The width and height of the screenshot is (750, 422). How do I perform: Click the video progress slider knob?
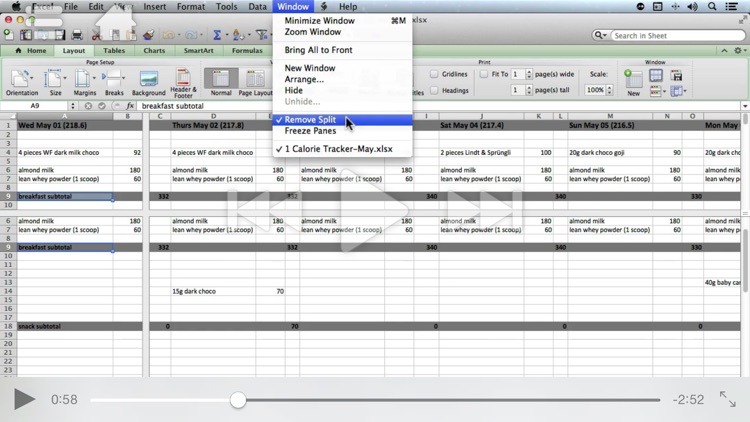[238, 400]
